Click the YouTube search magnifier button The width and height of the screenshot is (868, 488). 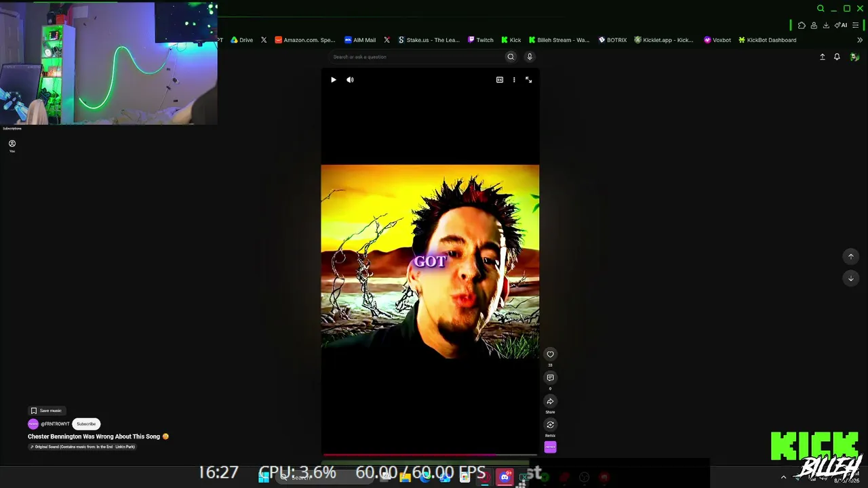[x=511, y=57]
